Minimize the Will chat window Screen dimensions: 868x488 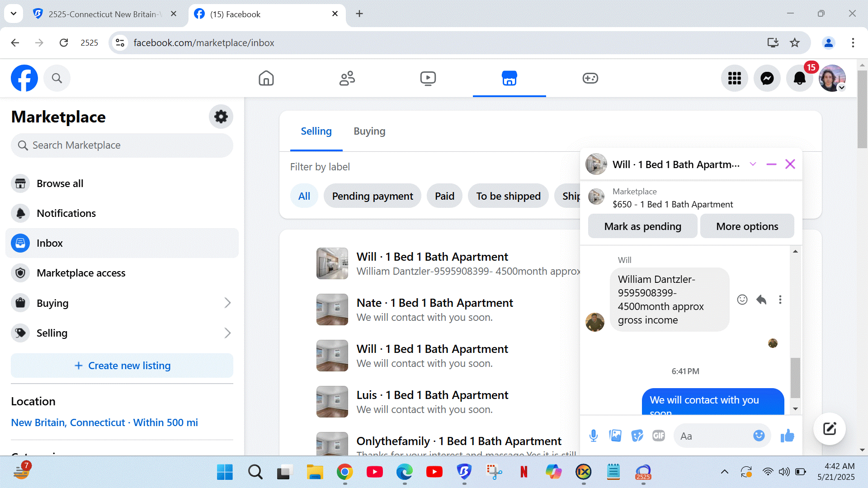pos(771,164)
